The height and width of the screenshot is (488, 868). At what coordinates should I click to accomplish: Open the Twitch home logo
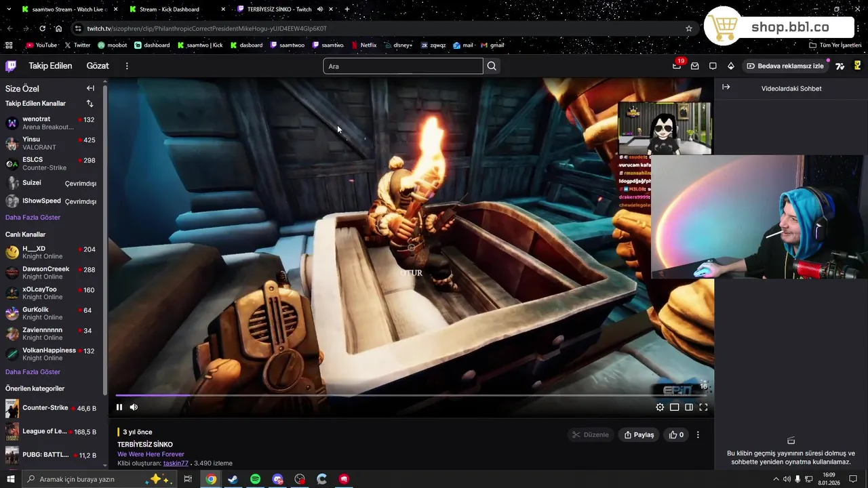click(11, 66)
